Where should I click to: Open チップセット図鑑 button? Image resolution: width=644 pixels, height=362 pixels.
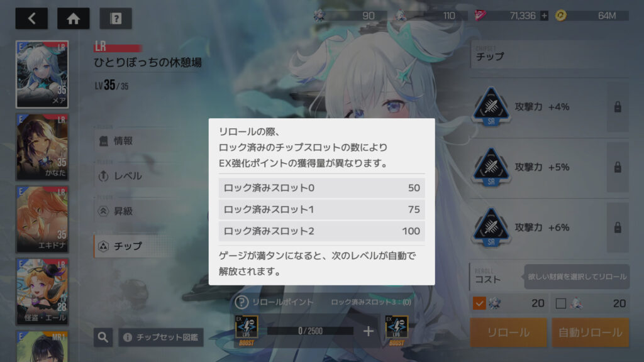coord(161,337)
